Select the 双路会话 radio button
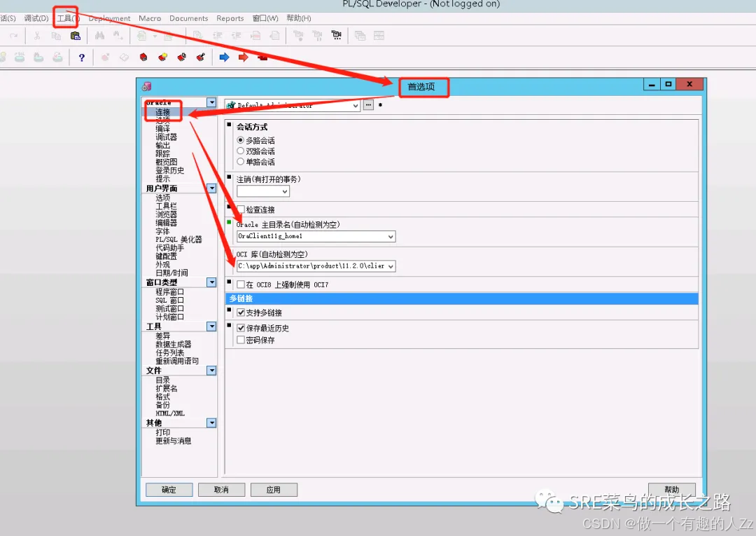The image size is (756, 536). [x=240, y=151]
